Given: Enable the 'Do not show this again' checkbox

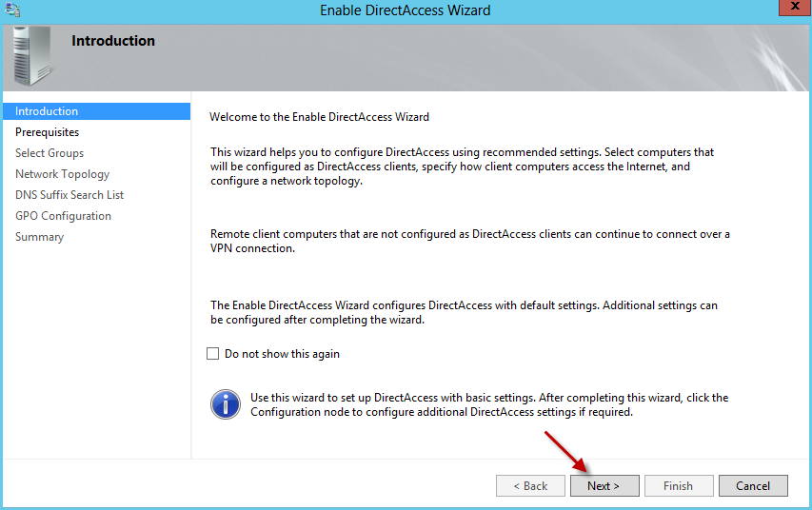Looking at the screenshot, I should click(213, 354).
